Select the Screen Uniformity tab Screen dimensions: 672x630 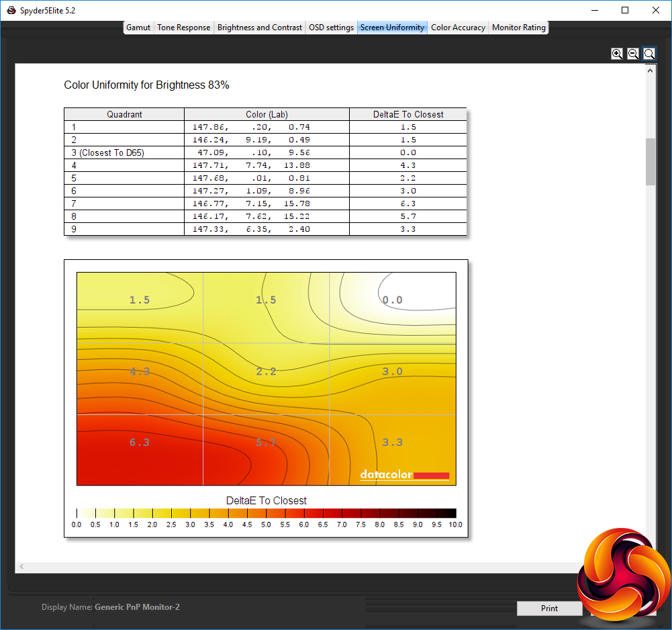[392, 28]
